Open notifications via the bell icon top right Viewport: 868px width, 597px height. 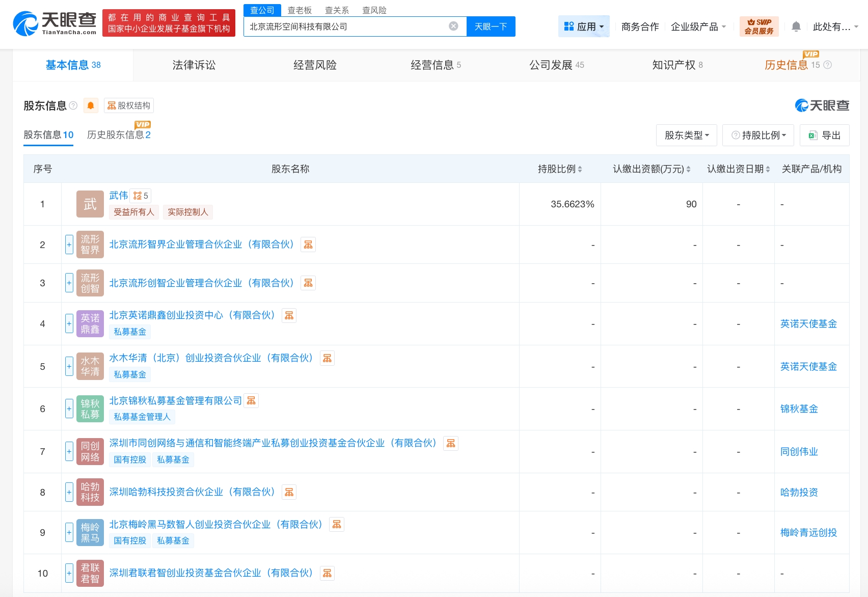pos(795,26)
